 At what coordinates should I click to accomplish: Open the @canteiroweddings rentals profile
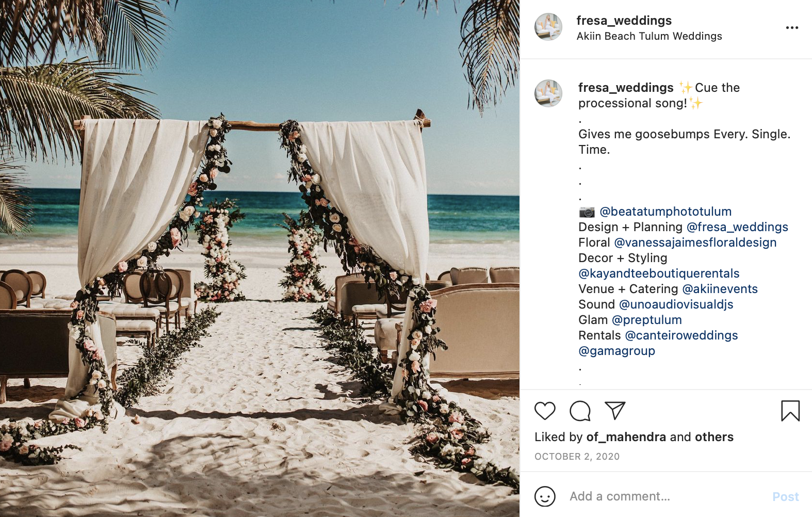coord(681,335)
